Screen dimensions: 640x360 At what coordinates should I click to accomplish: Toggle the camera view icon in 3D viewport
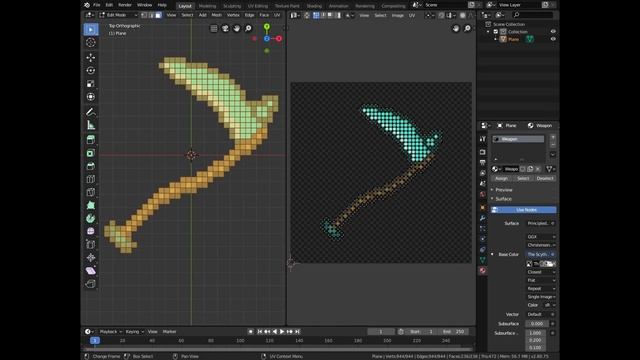225,28
